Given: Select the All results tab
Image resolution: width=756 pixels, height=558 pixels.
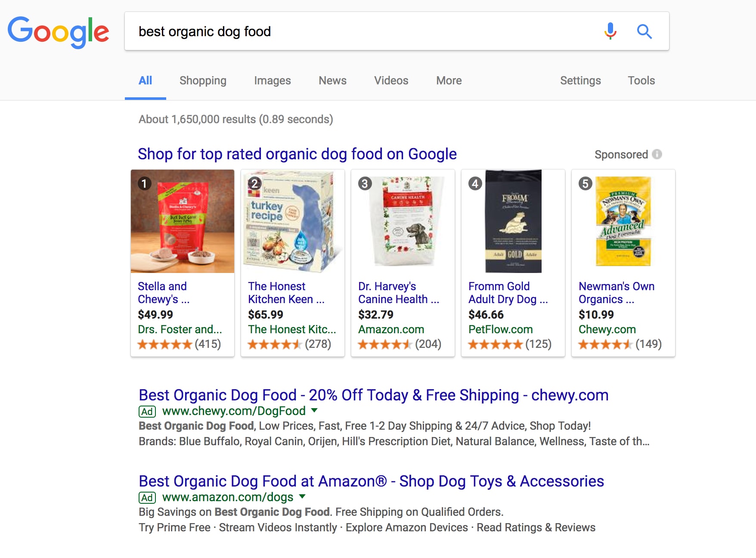Looking at the screenshot, I should click(145, 81).
